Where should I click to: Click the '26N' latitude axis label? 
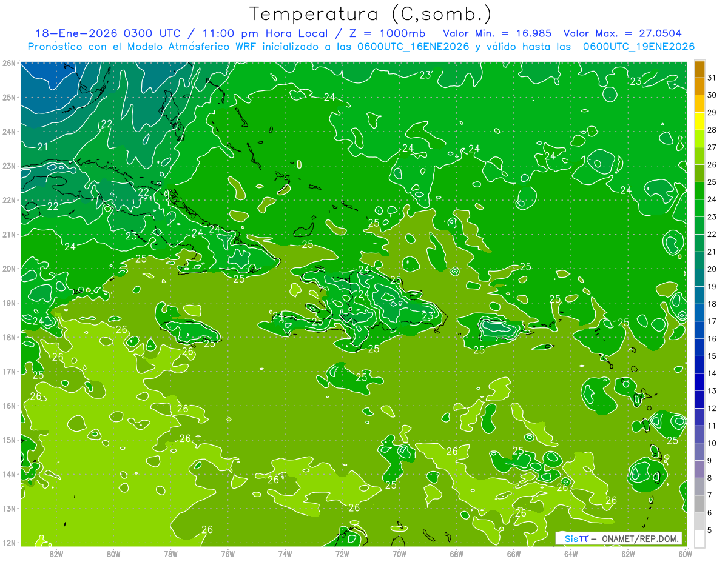coord(9,63)
